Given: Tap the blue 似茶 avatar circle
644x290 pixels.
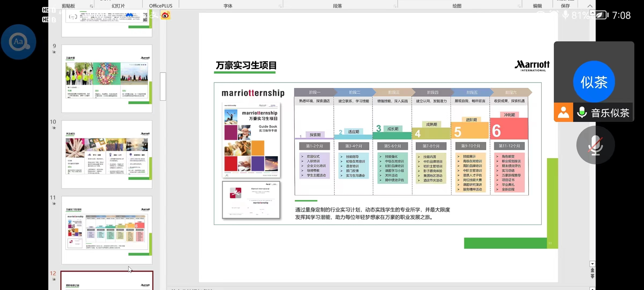Looking at the screenshot, I should click(594, 82).
